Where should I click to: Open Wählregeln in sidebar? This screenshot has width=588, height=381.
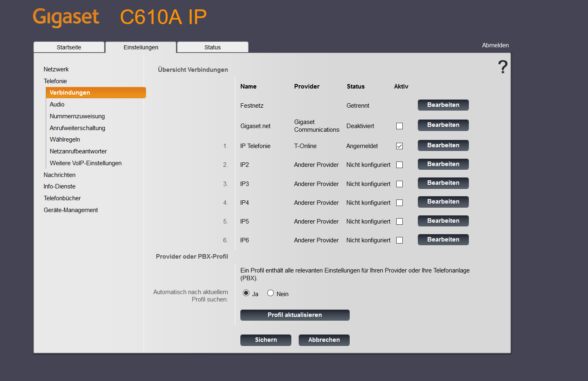(65, 140)
